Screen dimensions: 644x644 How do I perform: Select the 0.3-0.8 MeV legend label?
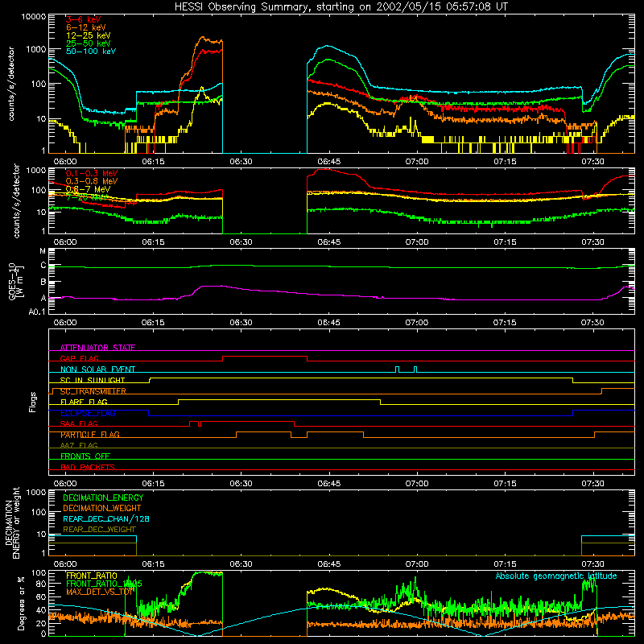pos(92,181)
